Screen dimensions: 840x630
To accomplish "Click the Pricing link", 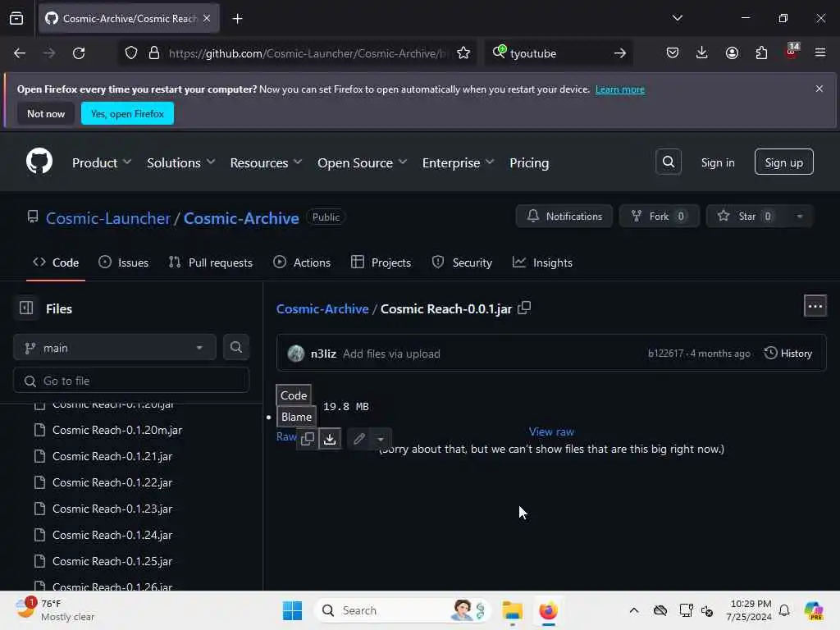I will point(529,162).
